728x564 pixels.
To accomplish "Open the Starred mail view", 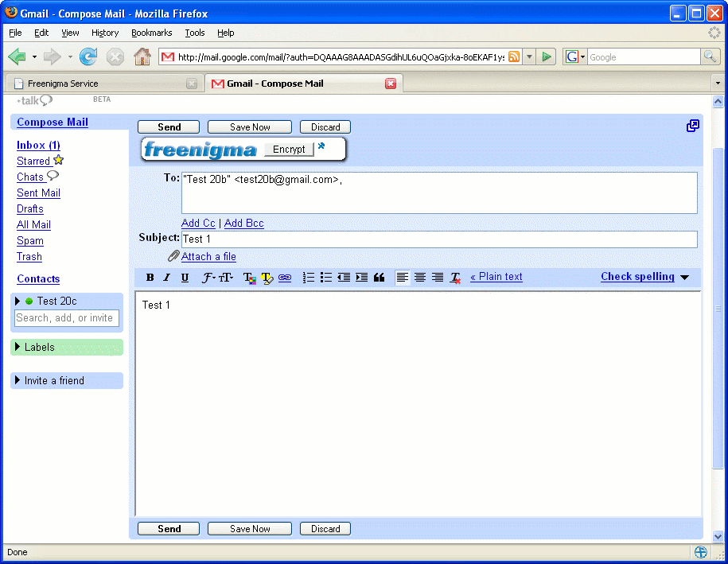I will coord(33,161).
